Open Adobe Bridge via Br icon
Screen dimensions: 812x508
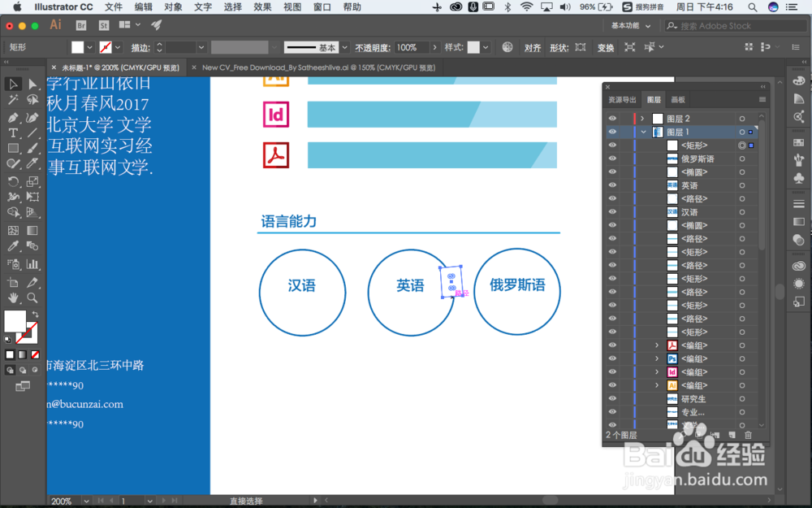point(80,25)
